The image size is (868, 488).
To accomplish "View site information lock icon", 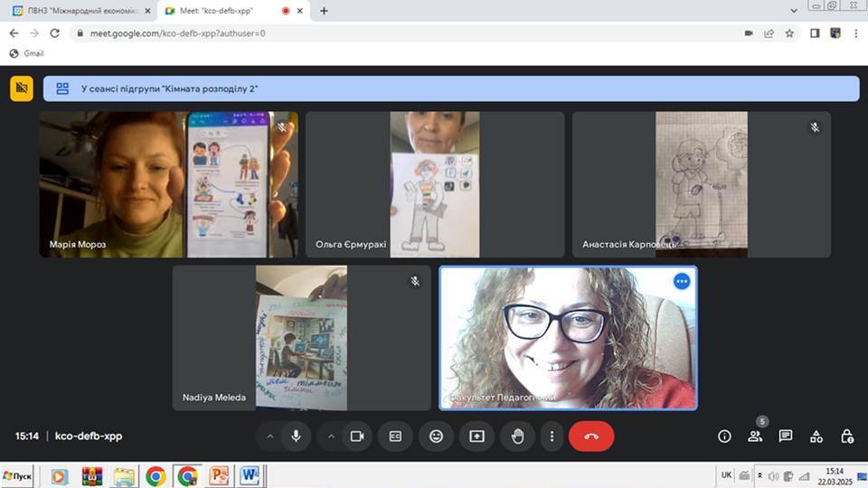I will pyautogui.click(x=80, y=33).
